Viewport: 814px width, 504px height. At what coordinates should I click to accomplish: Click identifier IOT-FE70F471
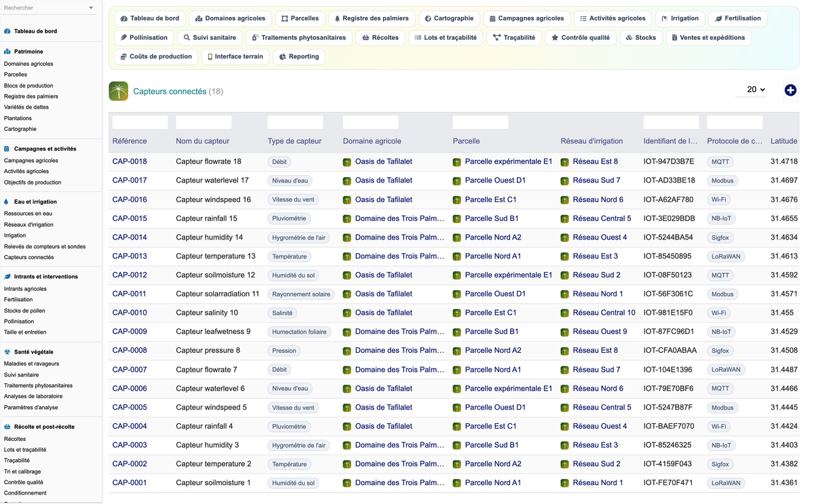tap(668, 483)
